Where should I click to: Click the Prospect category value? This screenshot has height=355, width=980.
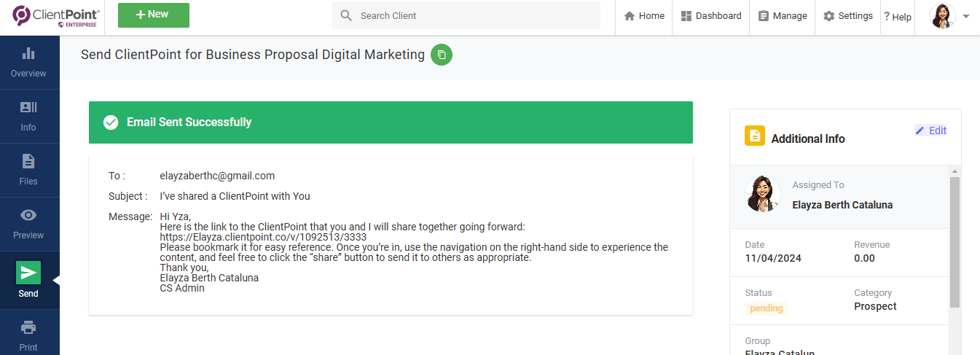tap(875, 306)
